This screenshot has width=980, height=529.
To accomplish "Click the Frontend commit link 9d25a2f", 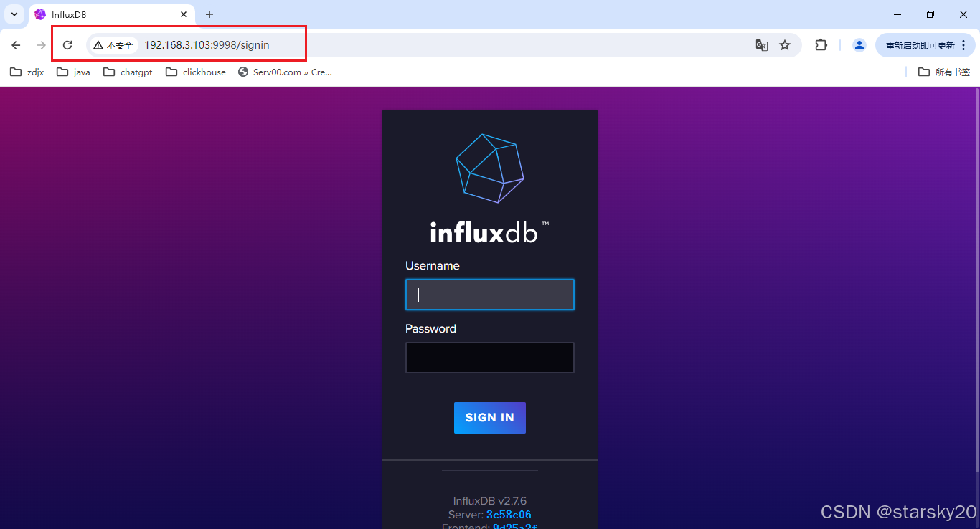I will (513, 525).
